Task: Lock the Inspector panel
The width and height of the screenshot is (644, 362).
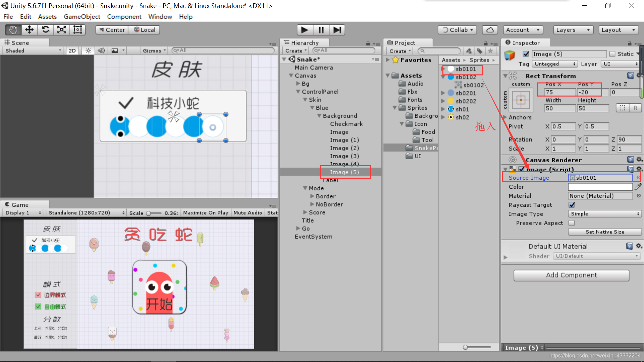Action: [x=630, y=43]
